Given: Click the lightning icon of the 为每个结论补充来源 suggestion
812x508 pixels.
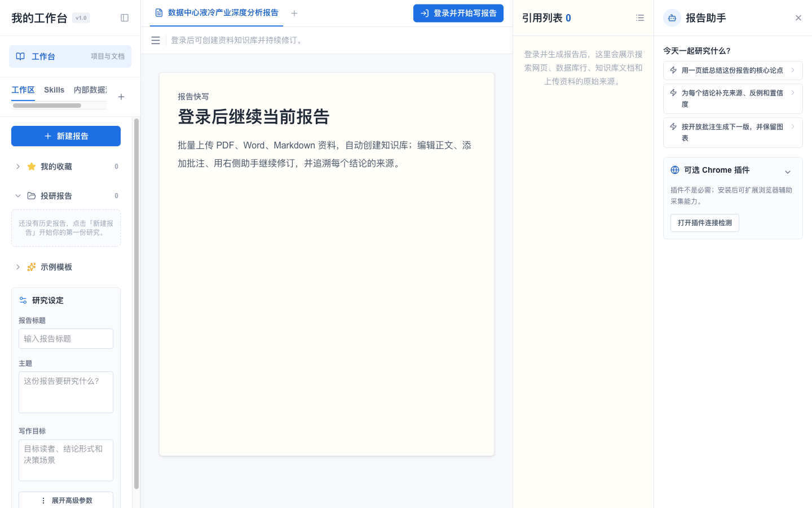Looking at the screenshot, I should click(x=673, y=93).
